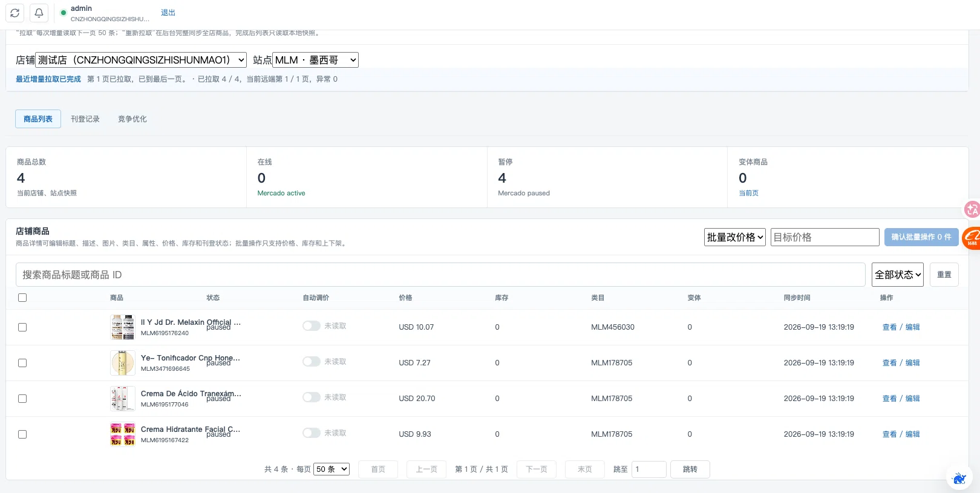Toggle auto-pricing for the USD 20.70 product
This screenshot has width=980, height=493.
click(312, 397)
